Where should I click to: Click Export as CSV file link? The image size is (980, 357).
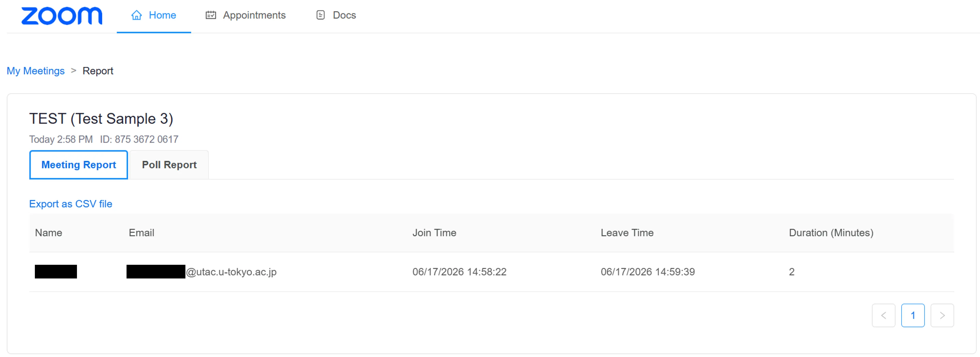[x=71, y=204]
